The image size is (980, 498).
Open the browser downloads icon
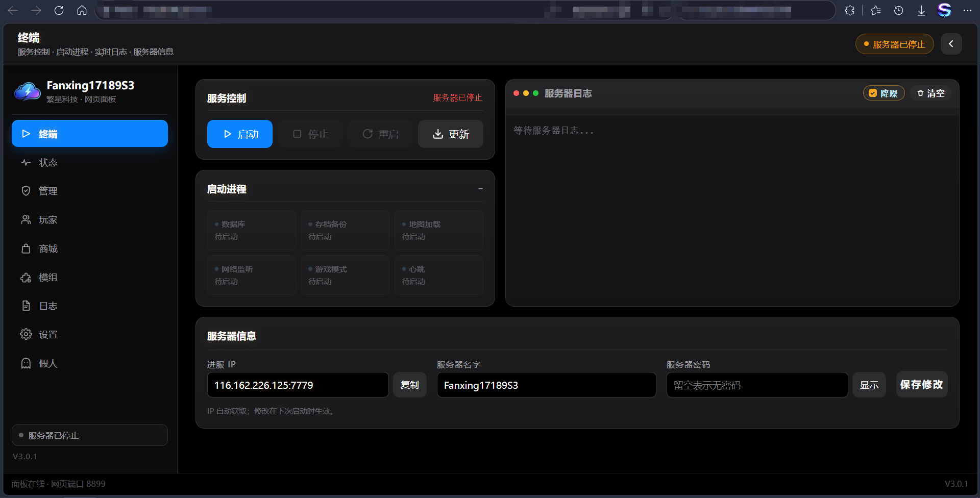921,10
